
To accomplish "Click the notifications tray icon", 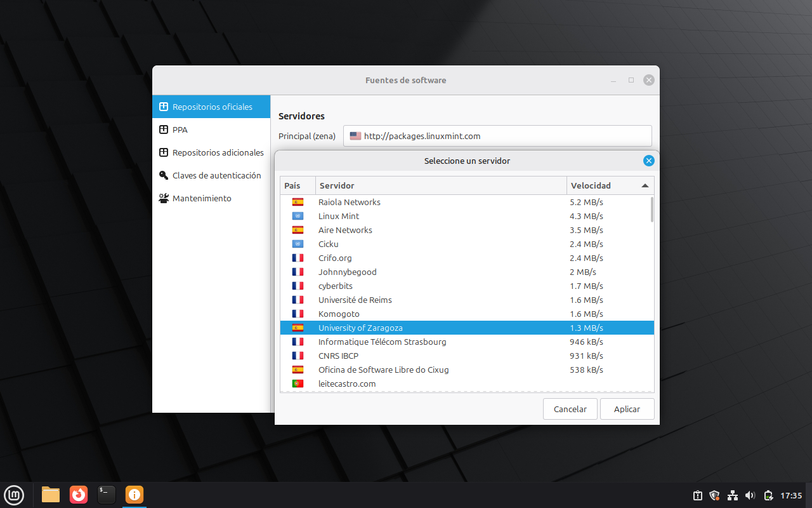I will pos(697,495).
